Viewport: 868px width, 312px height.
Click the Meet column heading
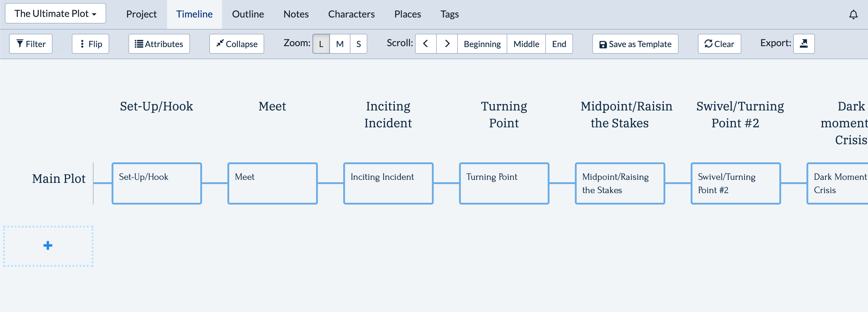pos(272,106)
